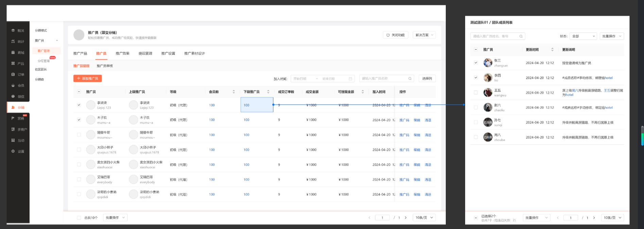Click the scrollbar thumb on right edge
The width and height of the screenshot is (644, 229).
pos(642,136)
